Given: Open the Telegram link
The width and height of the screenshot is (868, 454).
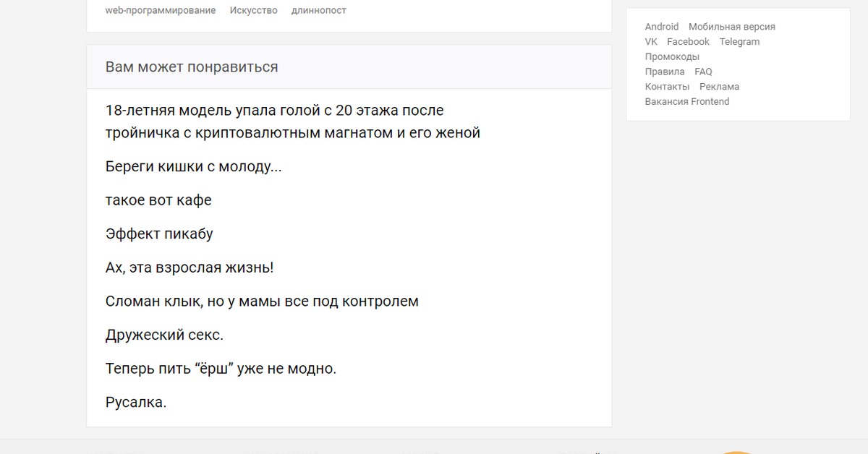Looking at the screenshot, I should (739, 42).
